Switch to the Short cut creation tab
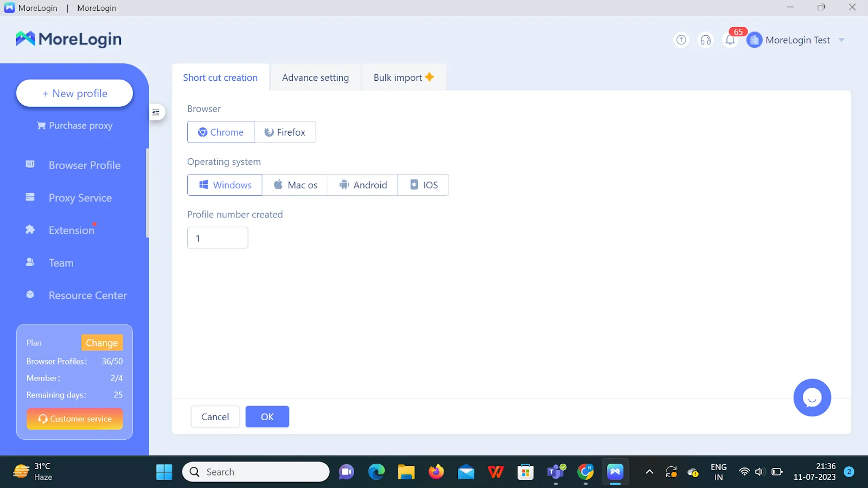 (220, 78)
